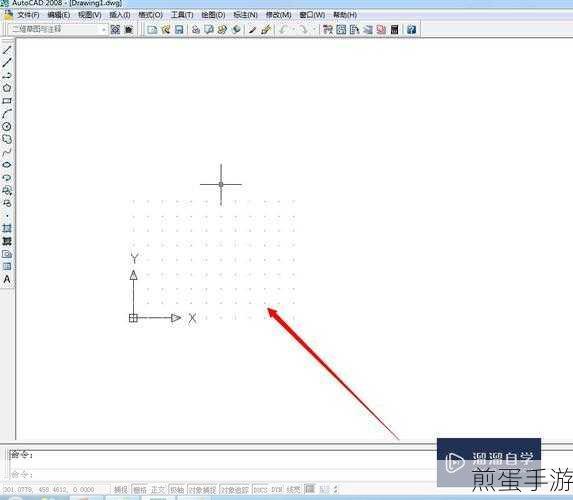Select the Line tool in draw toolbar
Viewport: 573px width, 500px height.
pos(7,50)
